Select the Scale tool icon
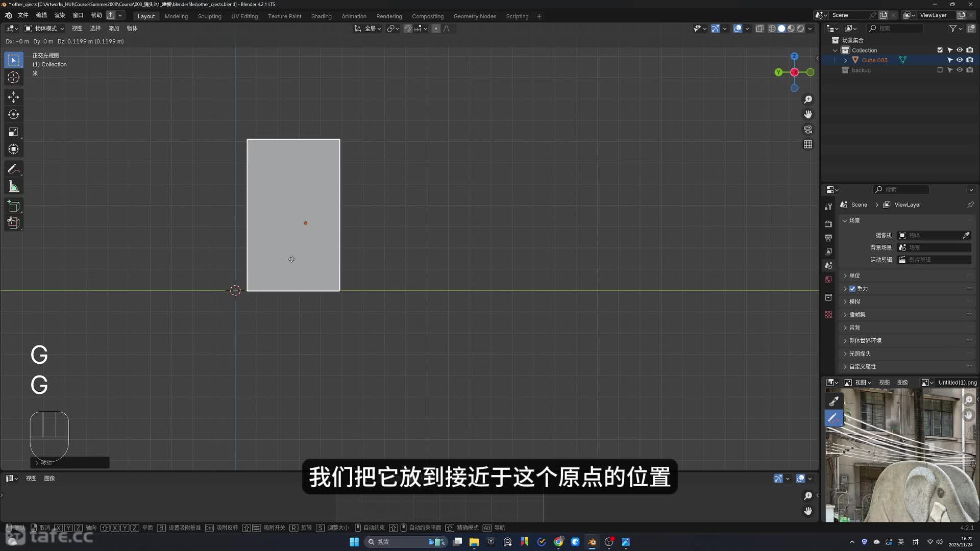The width and height of the screenshot is (980, 551). [14, 132]
